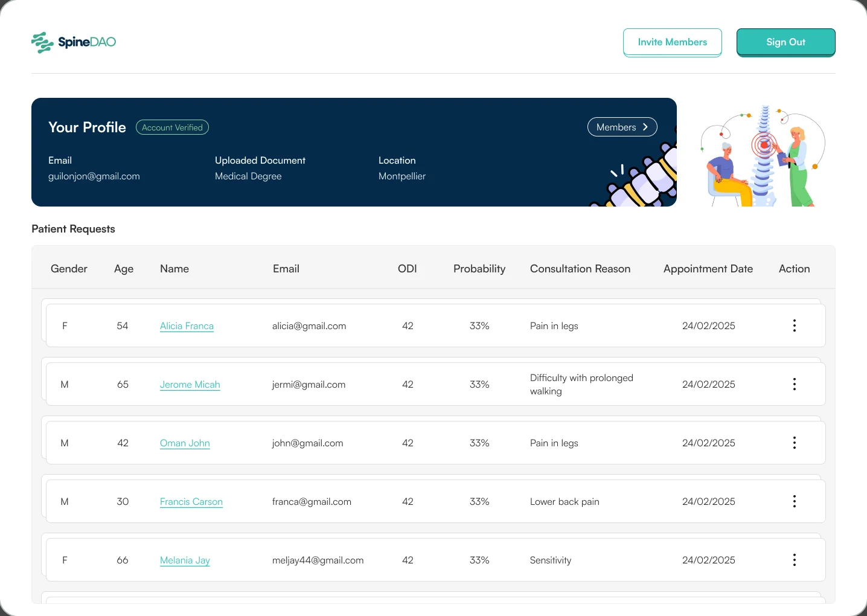Click the Age column header
This screenshot has height=616, width=867.
124,269
